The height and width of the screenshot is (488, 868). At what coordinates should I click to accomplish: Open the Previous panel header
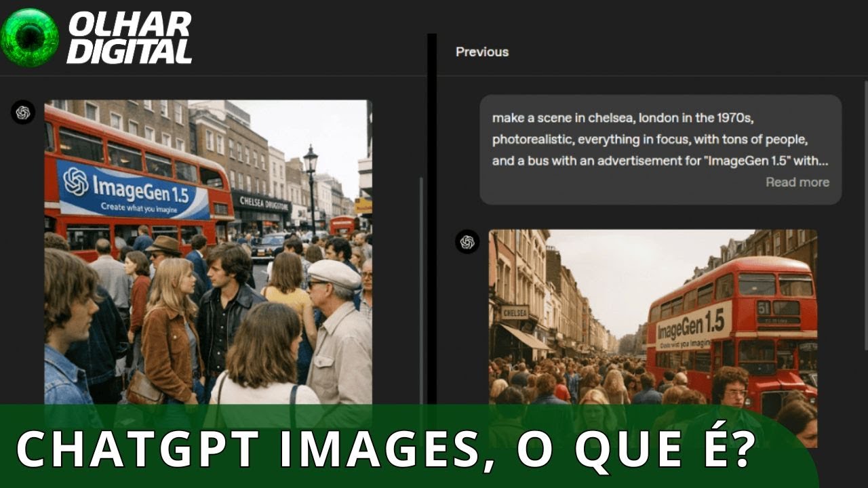point(482,52)
